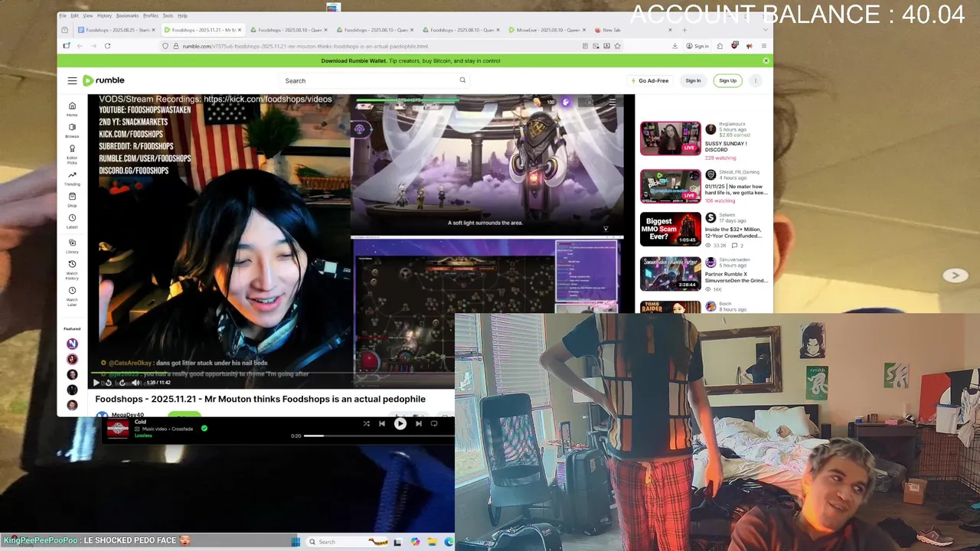Open SUSSY SUNDAY live video thumbnail
The image size is (980, 551).
click(670, 138)
